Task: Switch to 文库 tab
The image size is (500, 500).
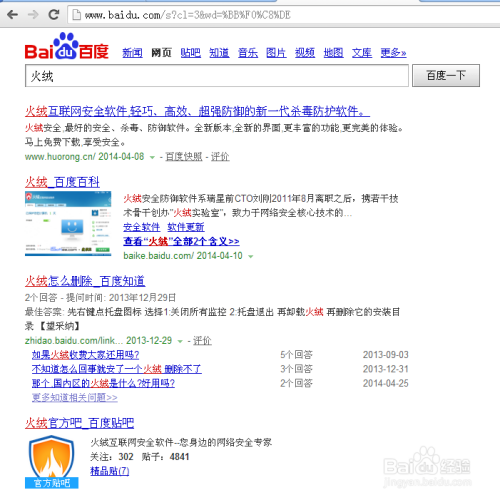Action: click(362, 53)
